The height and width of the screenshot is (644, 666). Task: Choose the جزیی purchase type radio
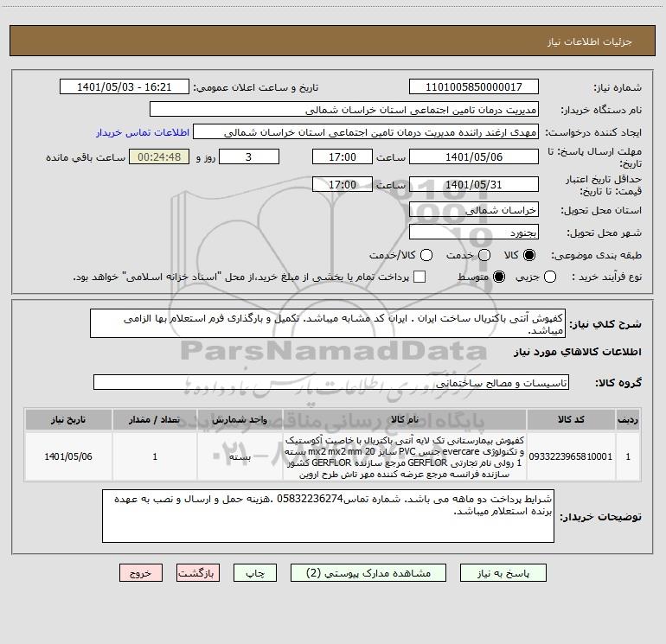coord(550,277)
